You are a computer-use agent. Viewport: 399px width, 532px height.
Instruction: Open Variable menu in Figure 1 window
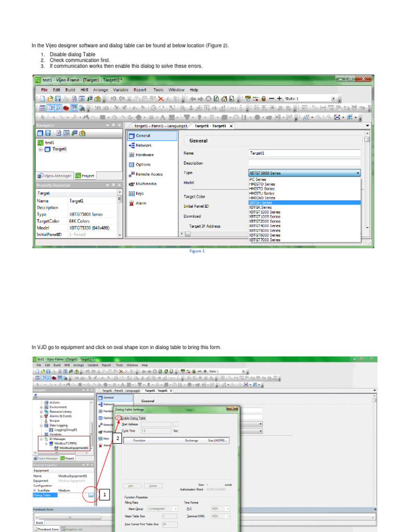pos(121,90)
